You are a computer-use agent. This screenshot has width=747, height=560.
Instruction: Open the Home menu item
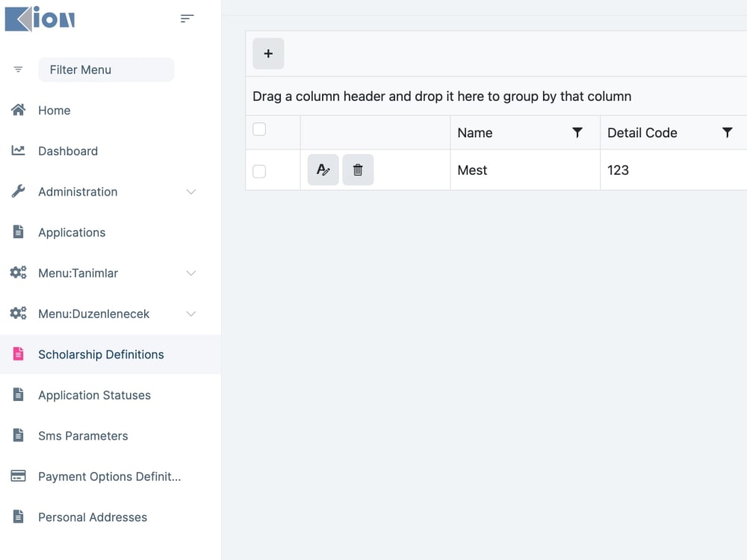click(x=55, y=111)
